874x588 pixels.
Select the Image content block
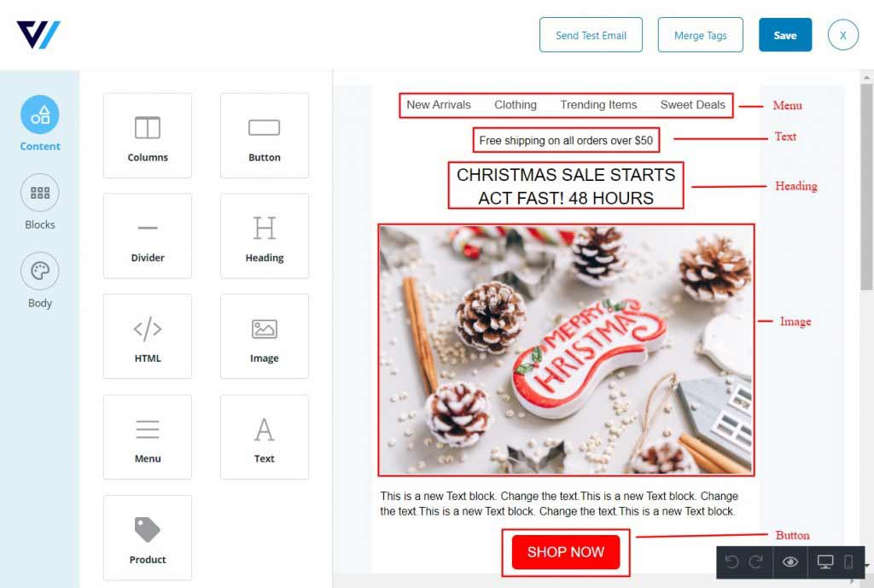click(265, 336)
